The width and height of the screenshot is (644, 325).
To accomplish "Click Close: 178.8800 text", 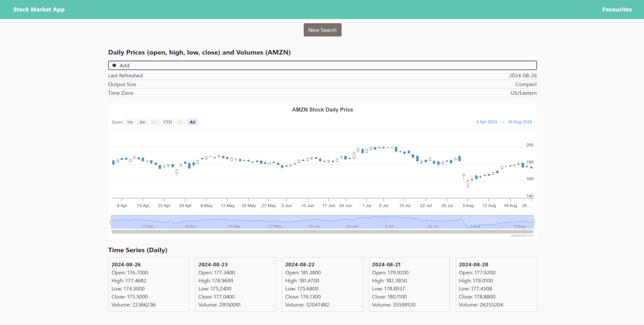I will 477,297.
